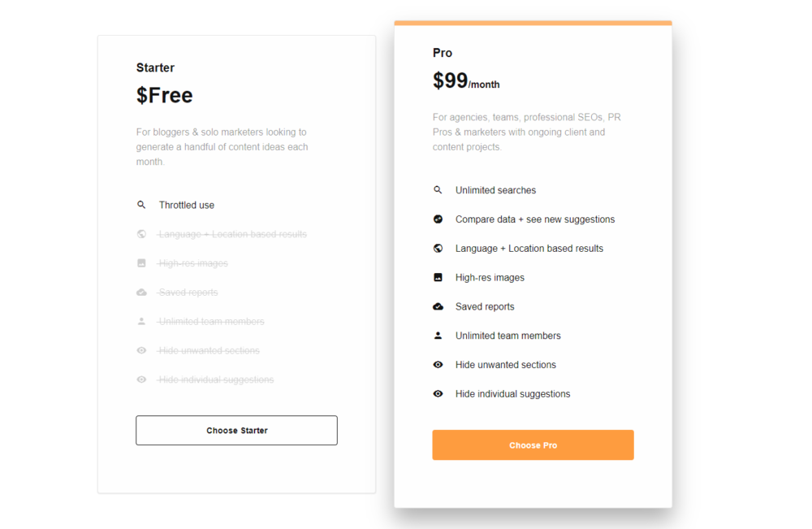
Task: Click the search icon beside Unlimited searches
Action: [x=438, y=190]
